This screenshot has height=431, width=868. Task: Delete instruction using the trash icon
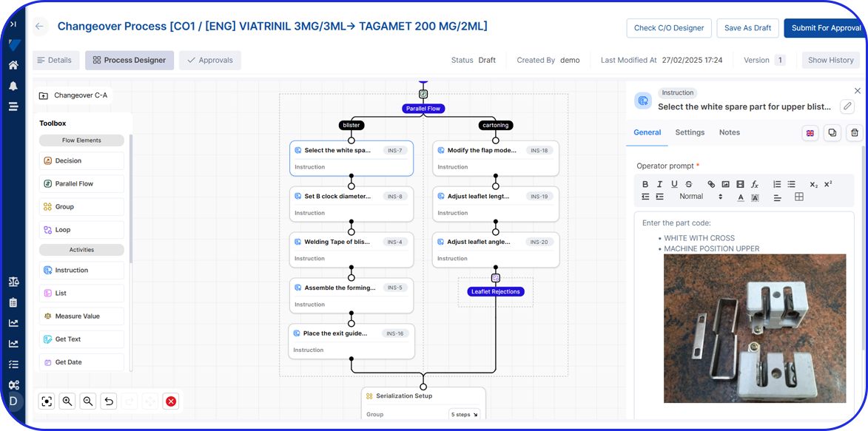[x=854, y=133]
